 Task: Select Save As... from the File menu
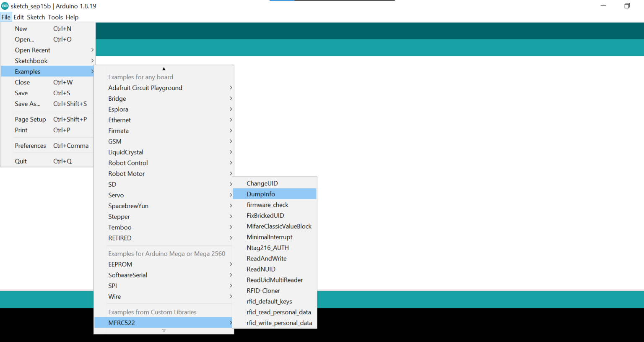[x=28, y=104]
